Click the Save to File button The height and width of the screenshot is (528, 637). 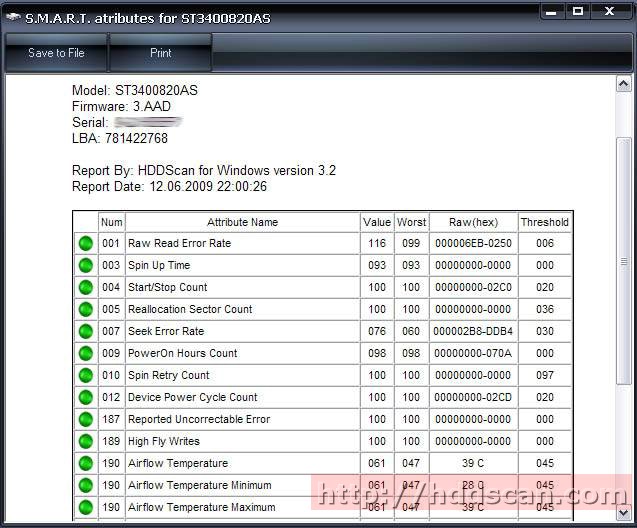56,53
